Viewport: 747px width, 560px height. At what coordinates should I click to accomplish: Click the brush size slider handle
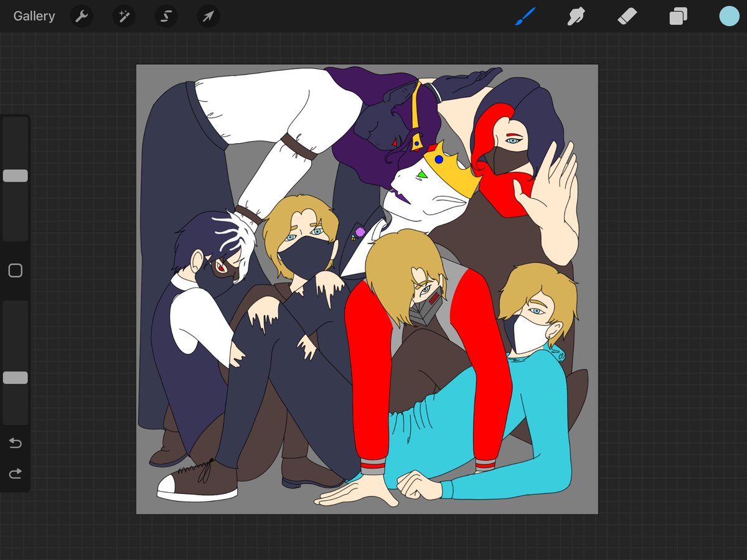[x=15, y=175]
